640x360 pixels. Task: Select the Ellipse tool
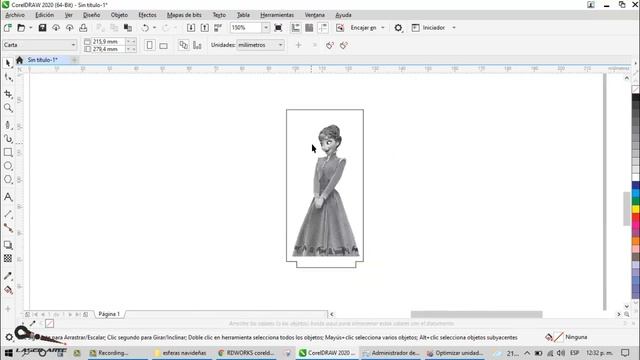8,166
